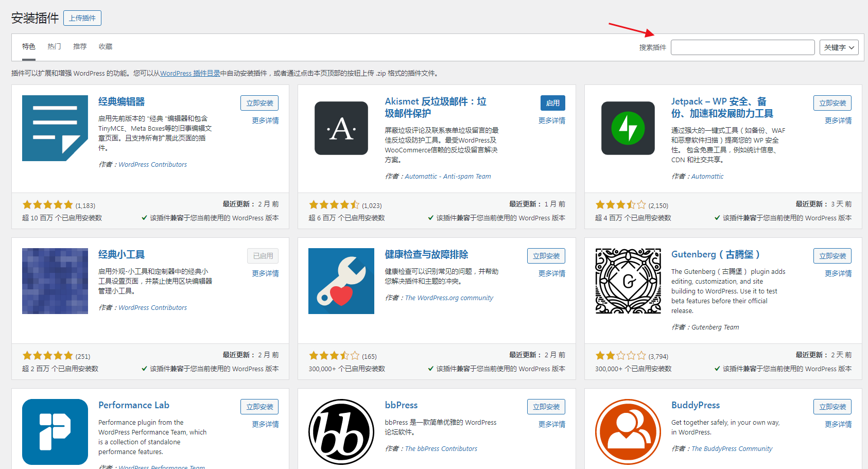The height and width of the screenshot is (469, 868).
Task: Click the bbPress plugin logo
Action: tap(341, 432)
